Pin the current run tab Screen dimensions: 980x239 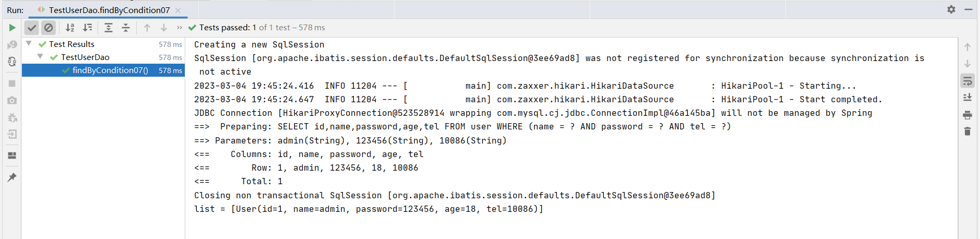[12, 177]
